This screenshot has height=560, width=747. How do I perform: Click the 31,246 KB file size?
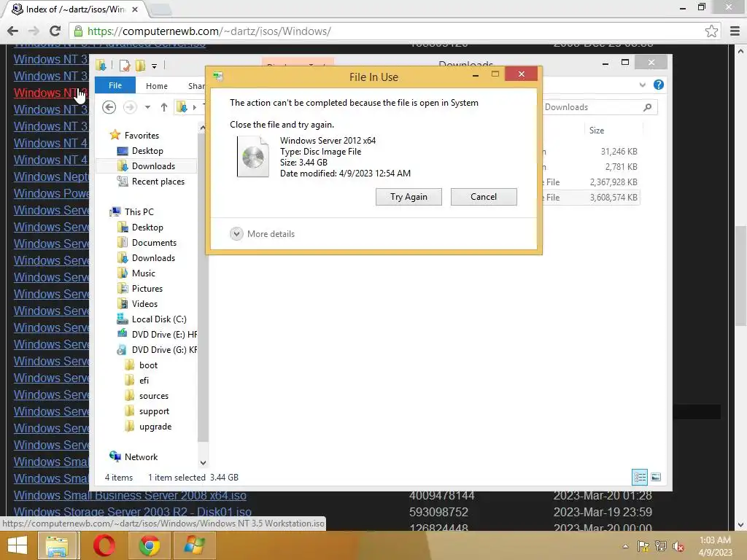pos(619,152)
